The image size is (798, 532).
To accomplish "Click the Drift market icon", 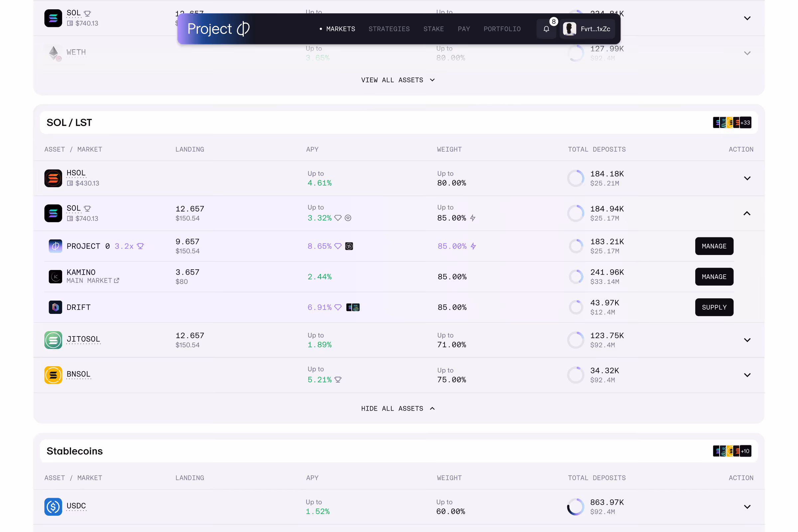I will 55,307.
